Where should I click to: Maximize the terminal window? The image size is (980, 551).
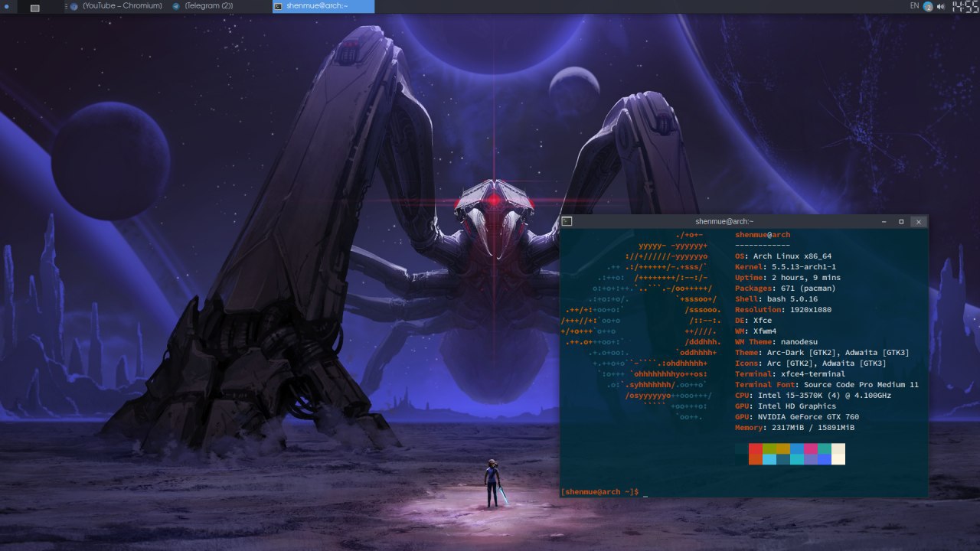click(901, 221)
